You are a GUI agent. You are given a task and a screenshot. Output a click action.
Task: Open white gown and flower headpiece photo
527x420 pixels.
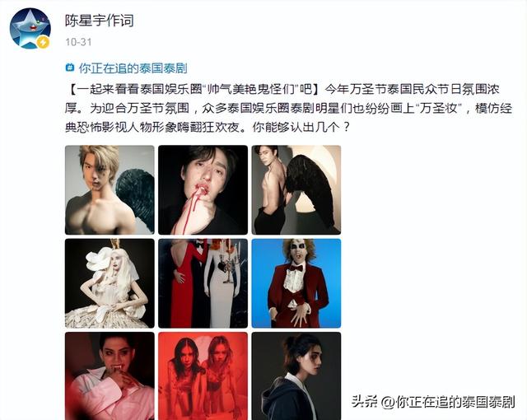pyautogui.click(x=110, y=283)
